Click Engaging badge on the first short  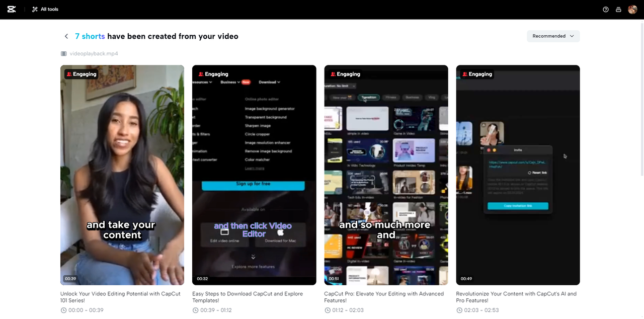click(x=81, y=74)
